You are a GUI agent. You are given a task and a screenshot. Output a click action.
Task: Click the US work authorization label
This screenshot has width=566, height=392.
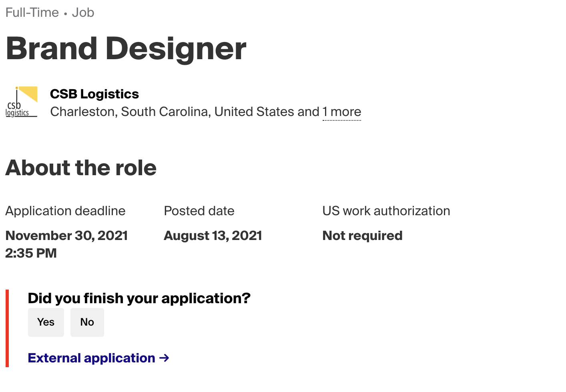point(386,211)
